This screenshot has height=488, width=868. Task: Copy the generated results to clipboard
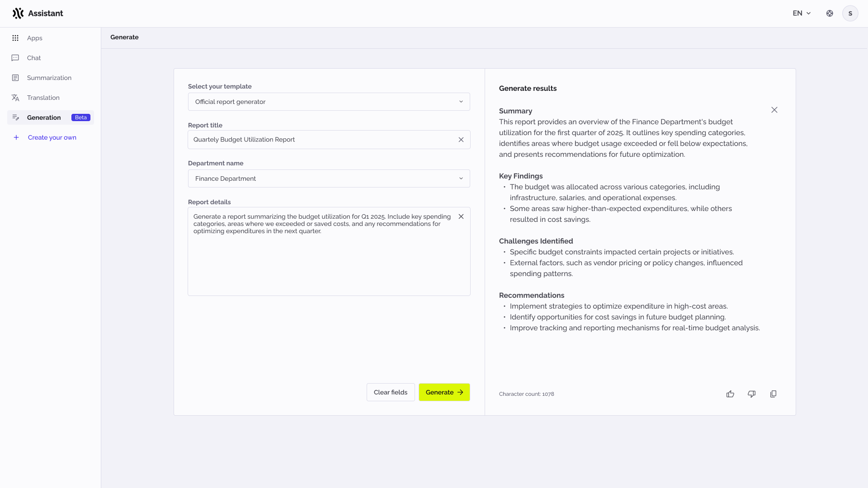click(774, 394)
